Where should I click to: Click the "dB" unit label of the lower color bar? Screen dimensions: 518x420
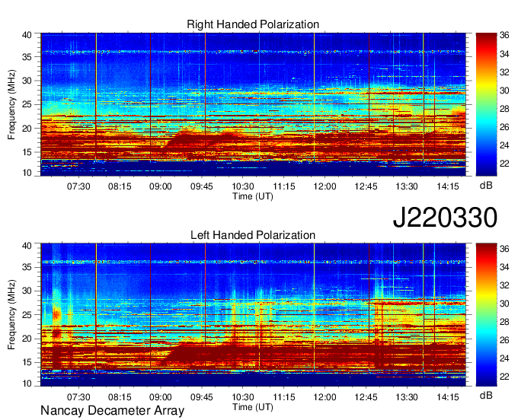coord(486,396)
